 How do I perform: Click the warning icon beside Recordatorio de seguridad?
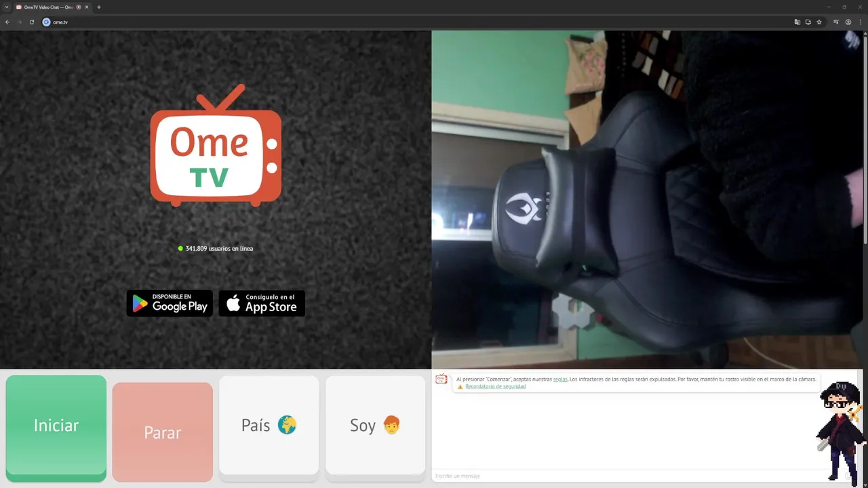click(460, 386)
